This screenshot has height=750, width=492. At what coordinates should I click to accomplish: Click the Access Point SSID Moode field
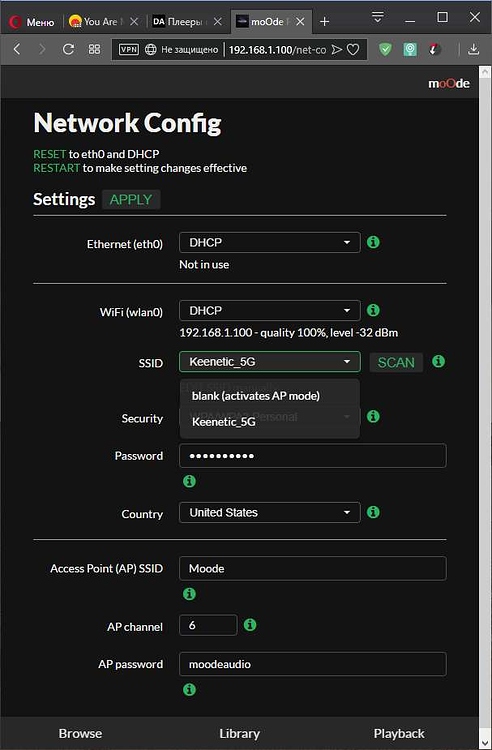click(x=313, y=568)
